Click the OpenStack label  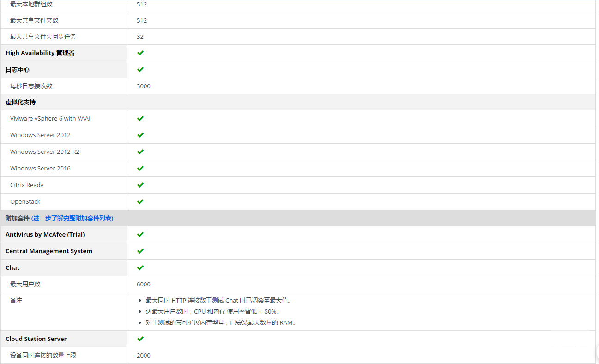coord(25,201)
